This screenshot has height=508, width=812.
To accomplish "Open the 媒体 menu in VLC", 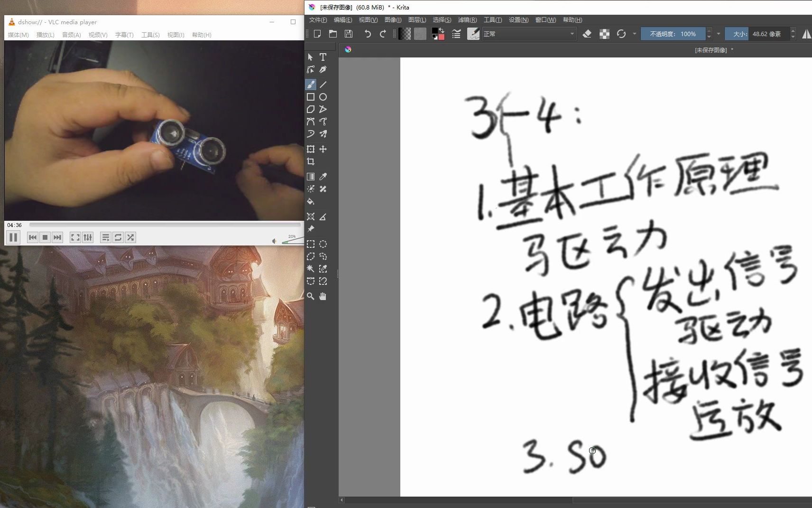I will tap(17, 35).
